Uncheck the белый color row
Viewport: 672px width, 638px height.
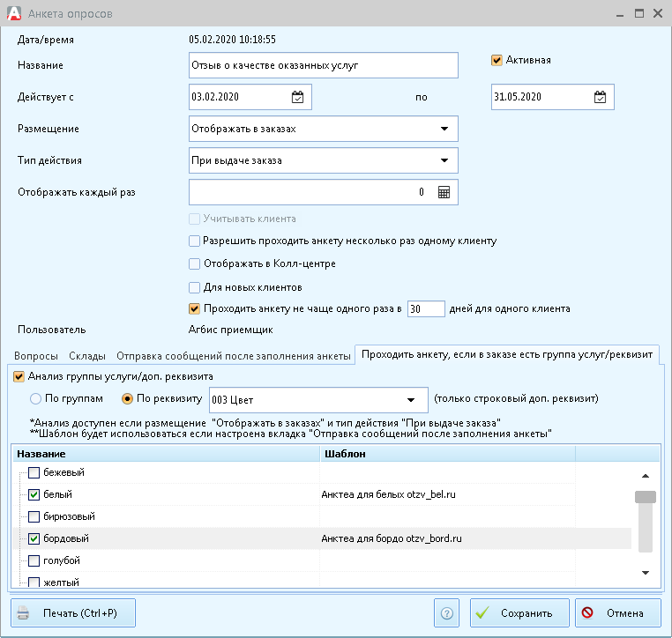(34, 495)
